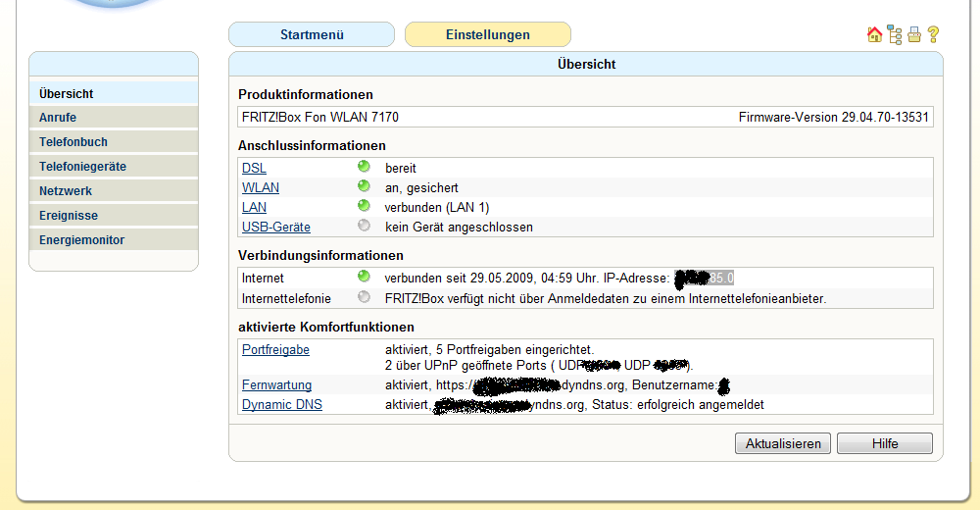Open help via question mark icon
980x510 pixels.
point(933,34)
